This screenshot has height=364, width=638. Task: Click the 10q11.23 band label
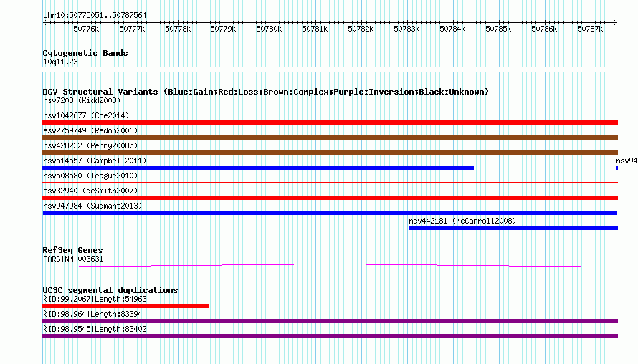pos(60,62)
